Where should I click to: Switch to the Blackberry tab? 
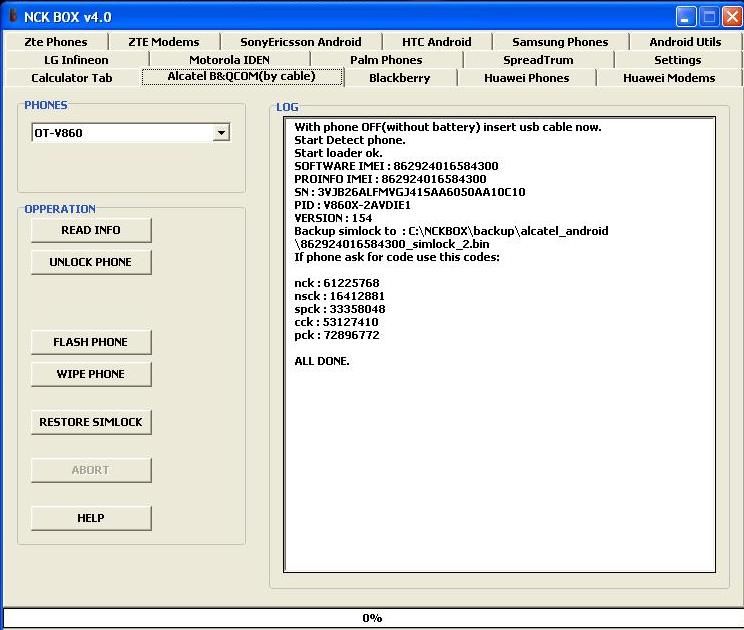pyautogui.click(x=399, y=78)
